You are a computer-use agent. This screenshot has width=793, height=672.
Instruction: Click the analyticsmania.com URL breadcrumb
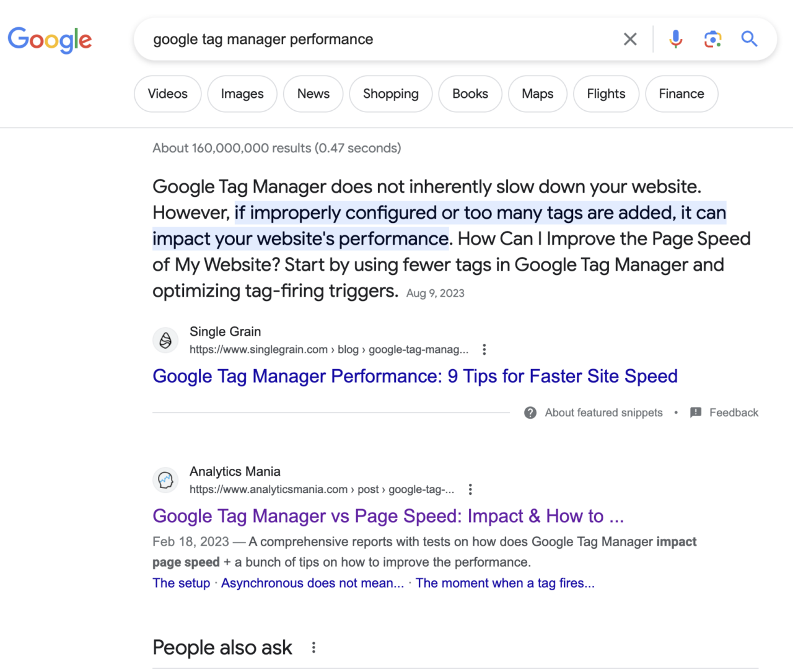click(x=322, y=489)
